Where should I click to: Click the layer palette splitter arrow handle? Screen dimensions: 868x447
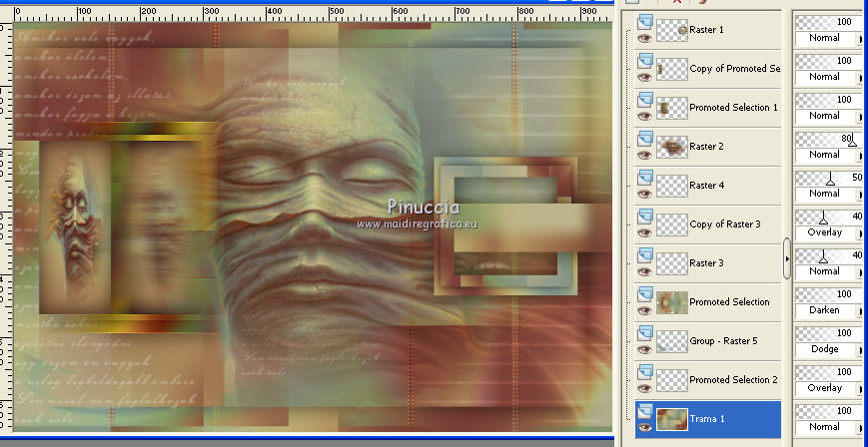click(787, 258)
